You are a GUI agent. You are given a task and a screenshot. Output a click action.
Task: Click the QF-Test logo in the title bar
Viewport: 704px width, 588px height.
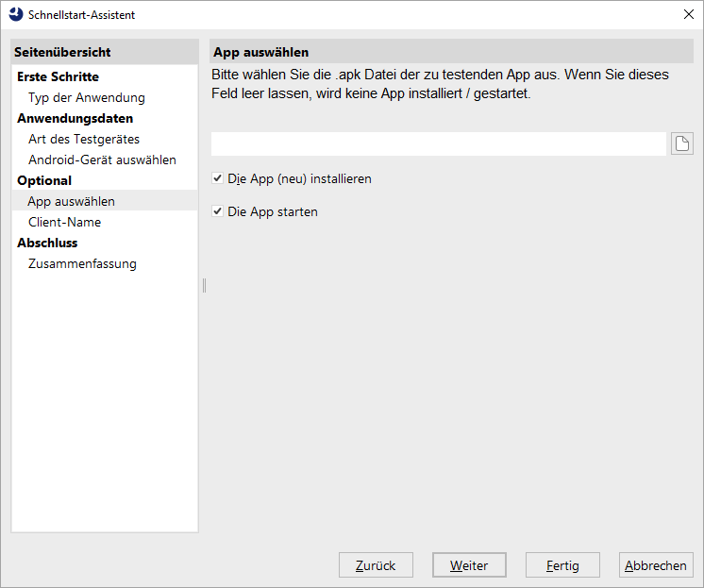(15, 14)
